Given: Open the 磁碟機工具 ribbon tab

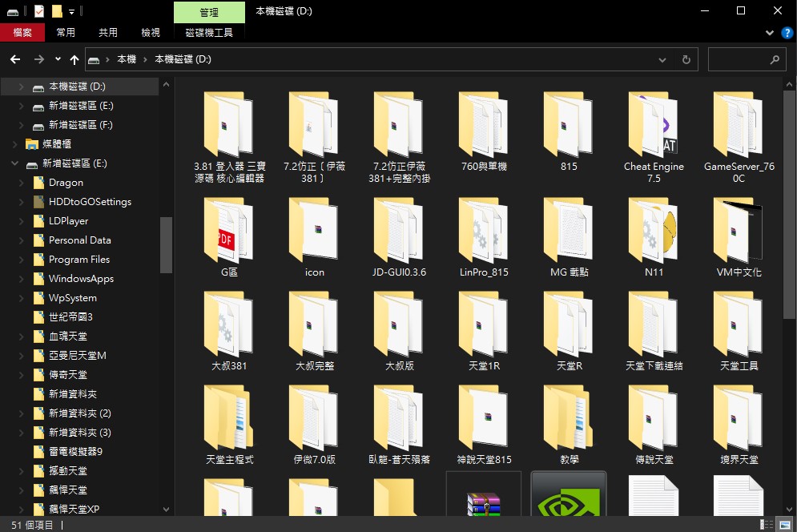Looking at the screenshot, I should [x=209, y=33].
